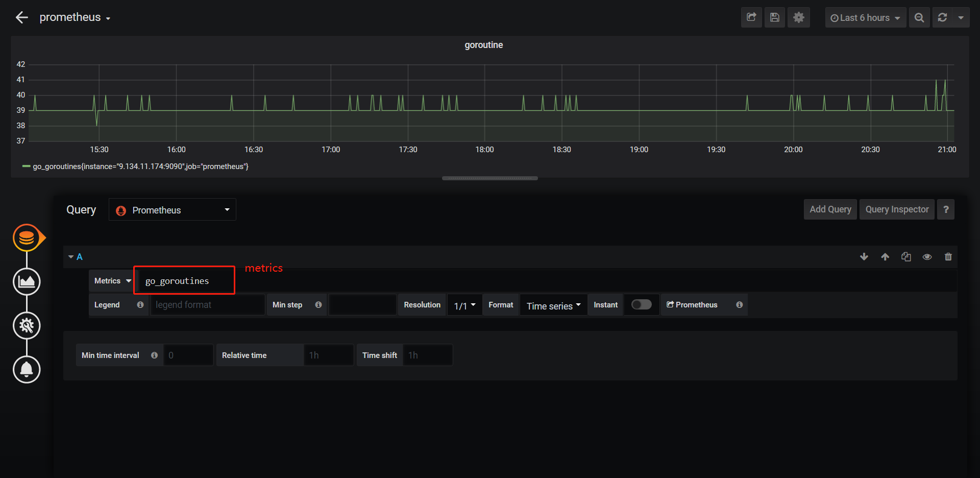The width and height of the screenshot is (980, 478).
Task: Click the 21:00 x-axis label
Action: coord(947,150)
